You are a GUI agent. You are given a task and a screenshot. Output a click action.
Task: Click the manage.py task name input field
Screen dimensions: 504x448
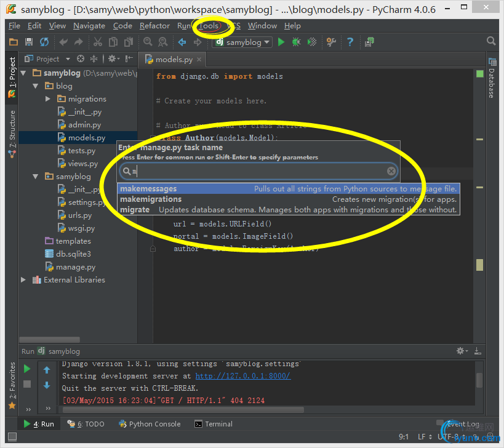click(258, 171)
